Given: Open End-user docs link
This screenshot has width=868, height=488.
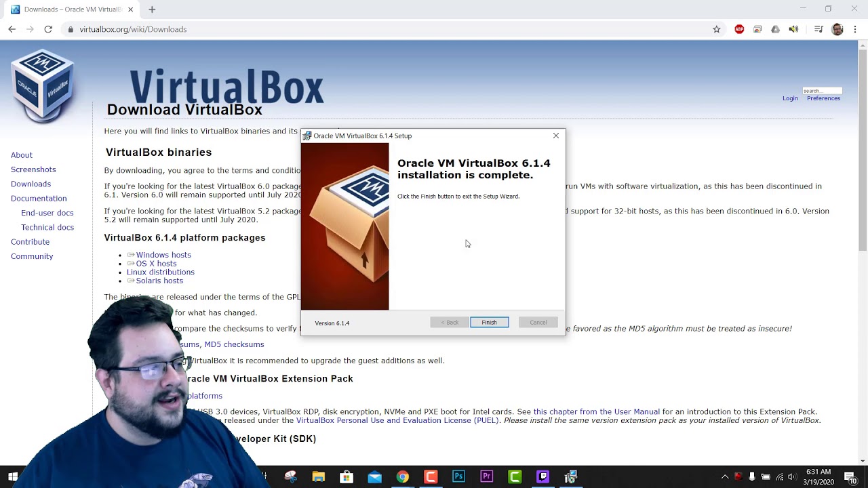Looking at the screenshot, I should (47, 213).
